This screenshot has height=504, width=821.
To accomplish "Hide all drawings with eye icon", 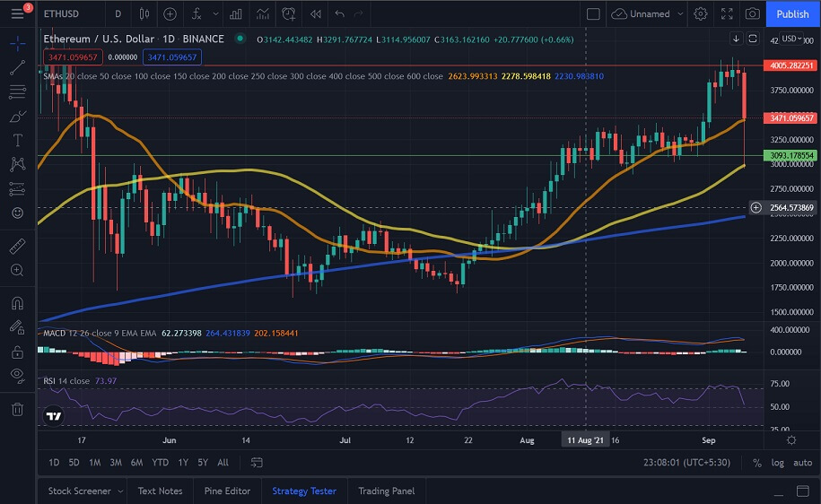I will click(17, 375).
